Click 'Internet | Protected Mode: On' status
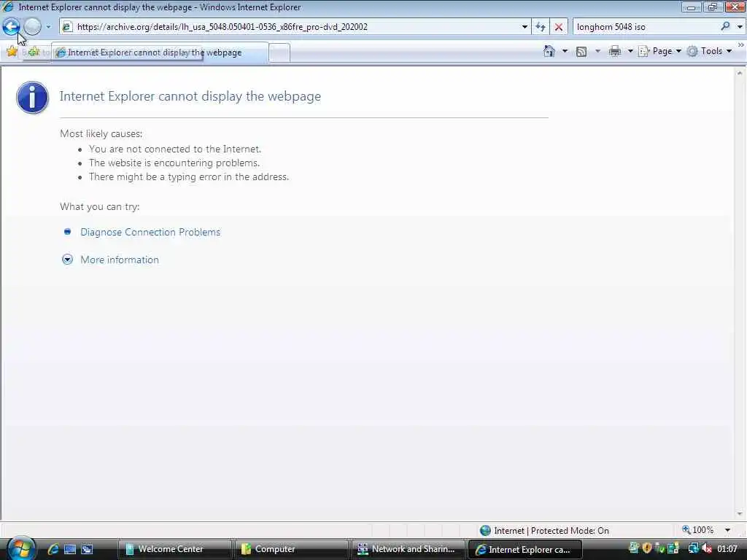 551,531
